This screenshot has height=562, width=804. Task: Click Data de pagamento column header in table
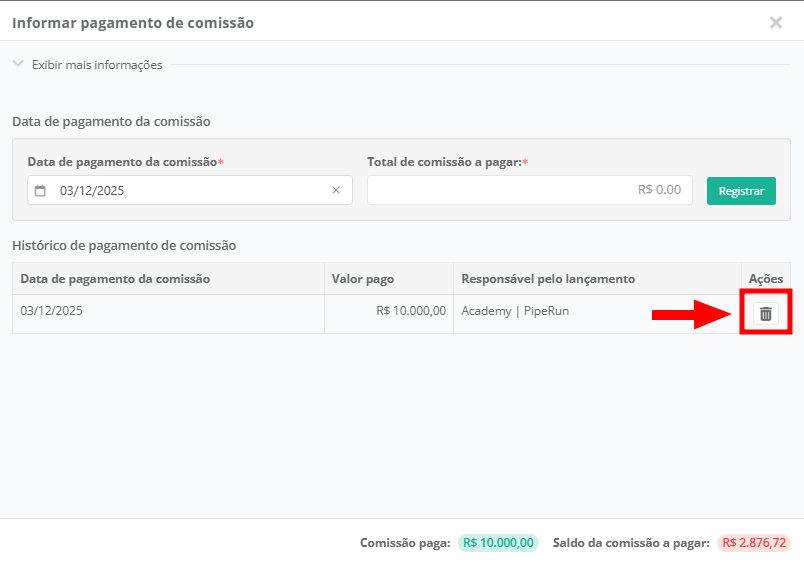click(115, 279)
